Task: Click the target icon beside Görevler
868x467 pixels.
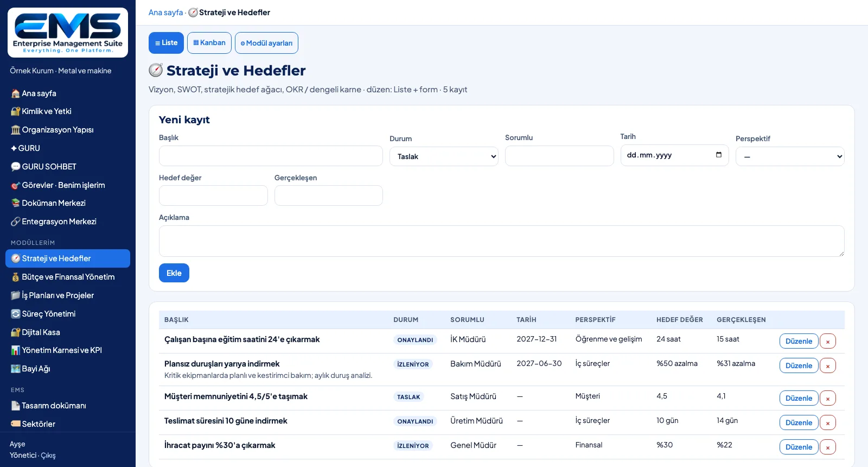Action: click(x=16, y=185)
